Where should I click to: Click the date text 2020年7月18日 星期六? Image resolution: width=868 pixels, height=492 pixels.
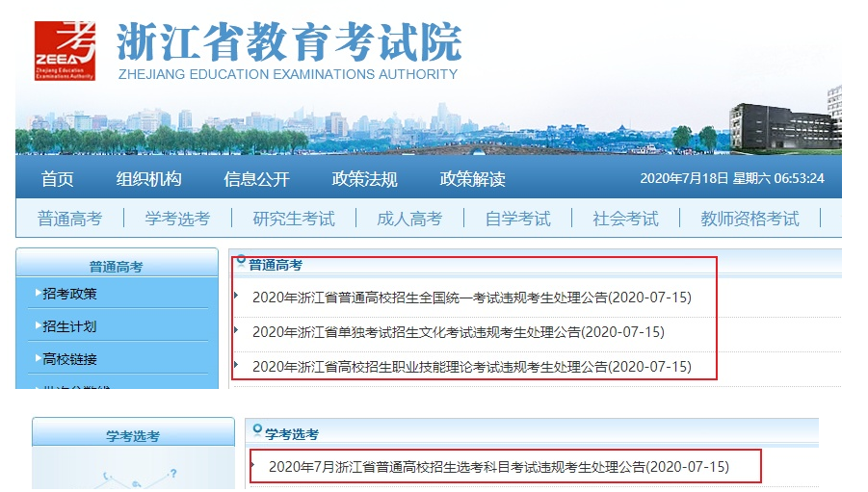[704, 178]
